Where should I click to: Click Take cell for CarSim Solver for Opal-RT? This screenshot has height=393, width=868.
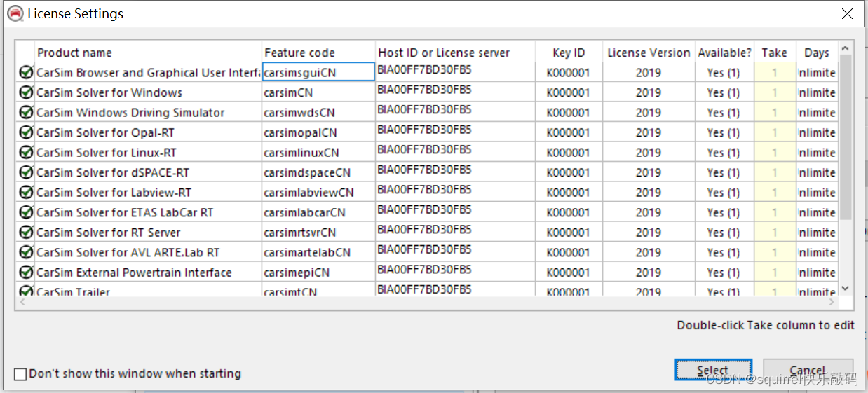[775, 132]
